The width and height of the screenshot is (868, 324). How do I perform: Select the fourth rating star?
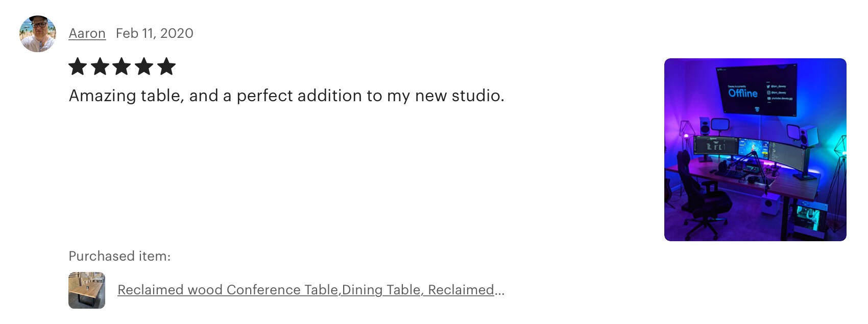tap(144, 66)
